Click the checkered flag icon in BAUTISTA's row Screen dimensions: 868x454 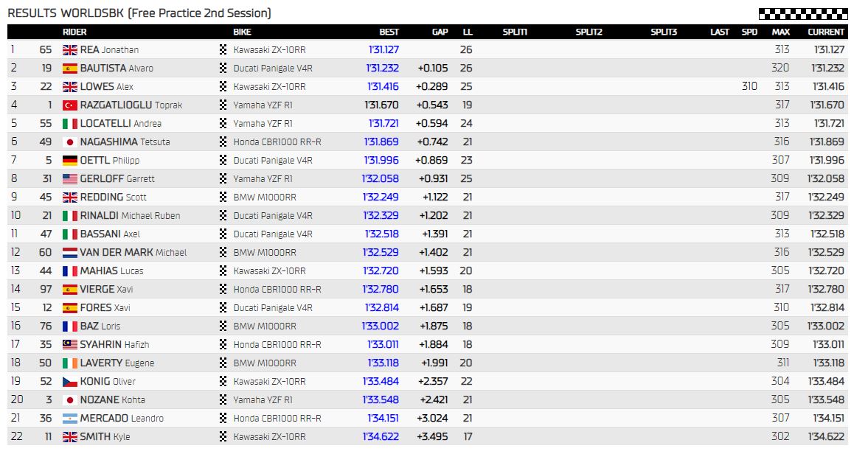click(x=223, y=68)
